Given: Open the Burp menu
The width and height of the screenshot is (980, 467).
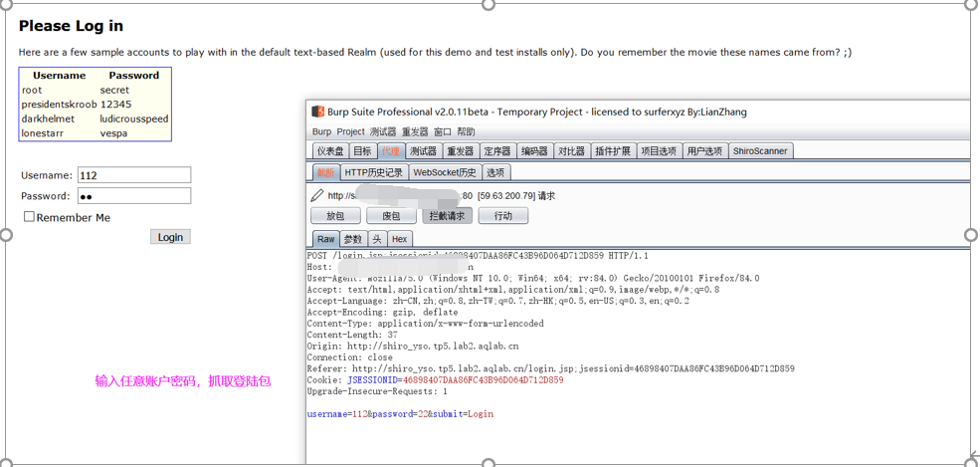Looking at the screenshot, I should coord(321,131).
